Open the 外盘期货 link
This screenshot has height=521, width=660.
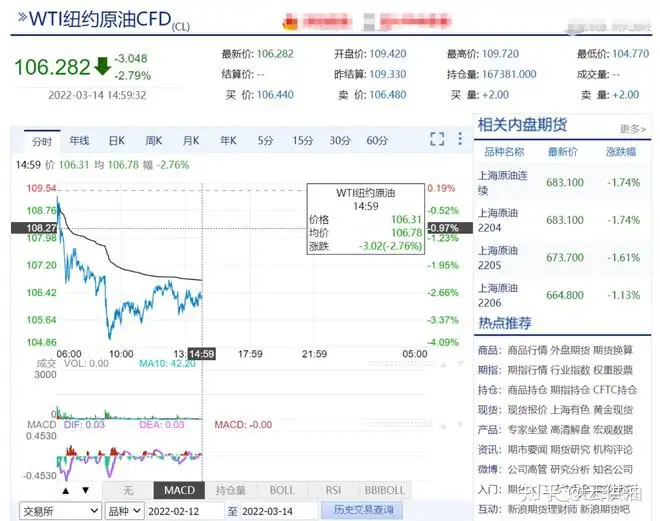[570, 350]
